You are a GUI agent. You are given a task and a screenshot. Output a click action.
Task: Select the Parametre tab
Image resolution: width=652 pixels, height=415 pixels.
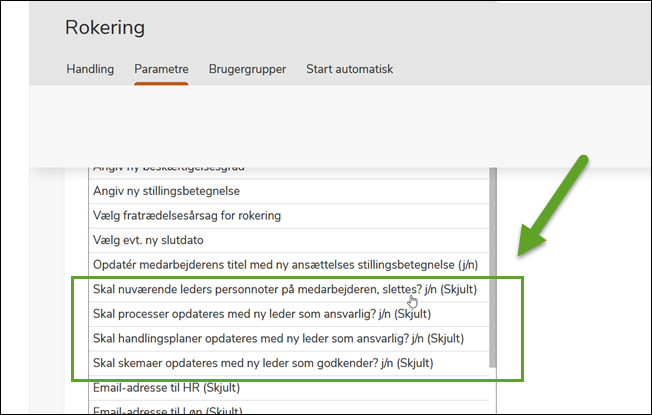coord(161,70)
